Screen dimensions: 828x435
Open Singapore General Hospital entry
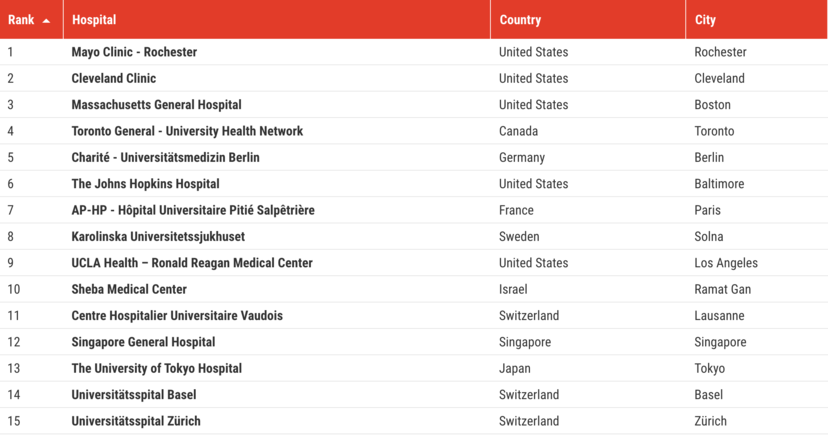click(143, 342)
